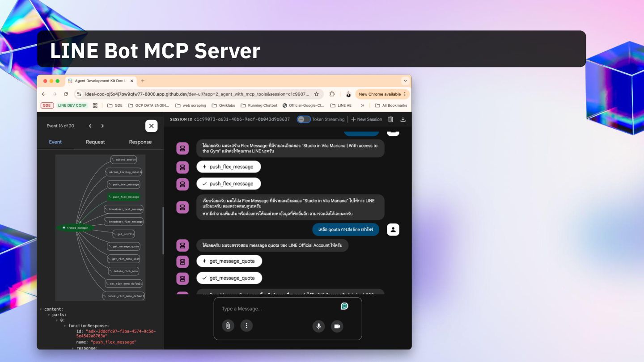
Task: Reload the page with the refresh icon
Action: pyautogui.click(x=66, y=94)
